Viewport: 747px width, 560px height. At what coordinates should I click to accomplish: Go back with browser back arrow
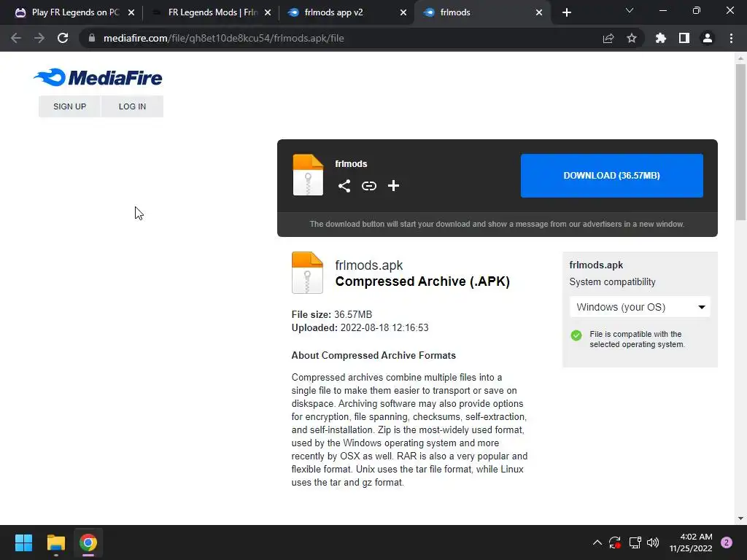(16, 38)
